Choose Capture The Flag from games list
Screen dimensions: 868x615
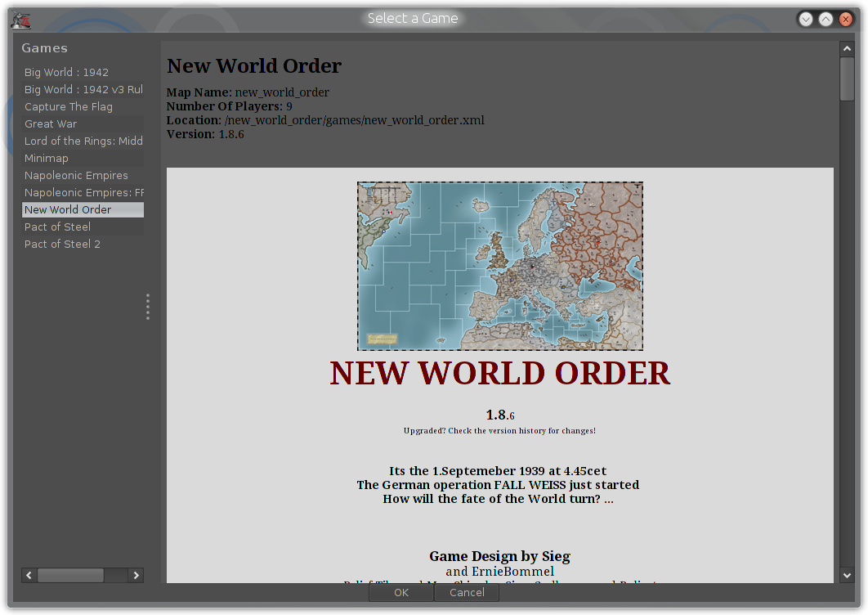(x=83, y=106)
